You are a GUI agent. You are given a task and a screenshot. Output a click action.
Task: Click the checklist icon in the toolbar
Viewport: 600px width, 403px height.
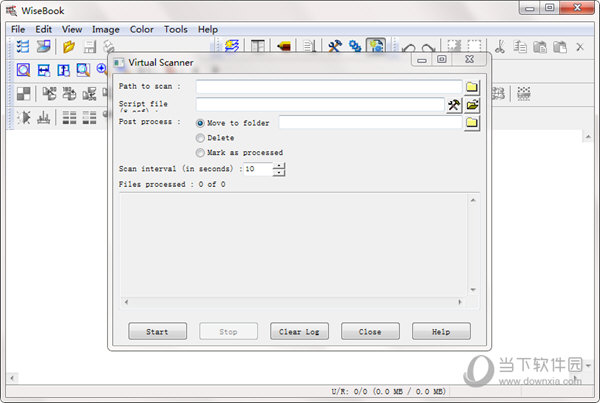click(x=23, y=47)
